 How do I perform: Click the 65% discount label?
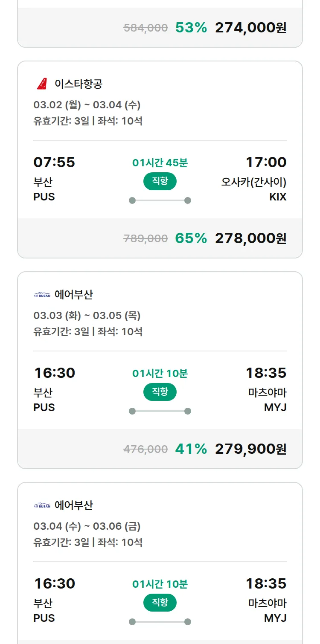point(191,238)
